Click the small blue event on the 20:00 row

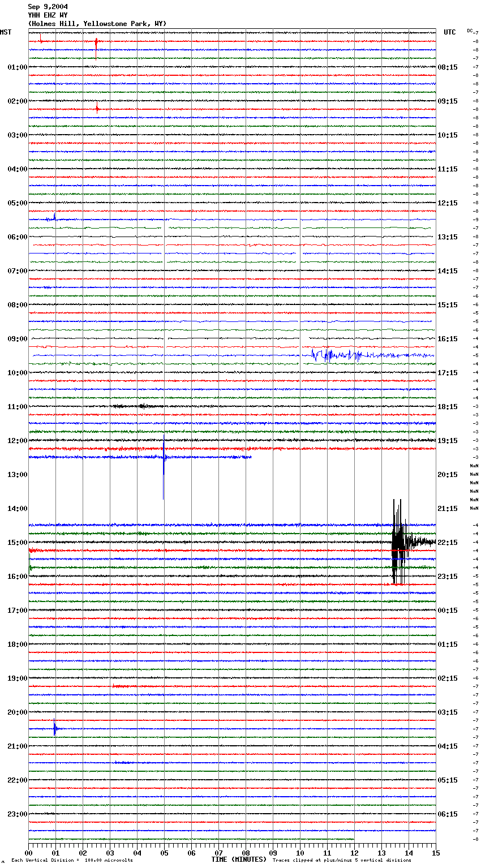(x=55, y=728)
